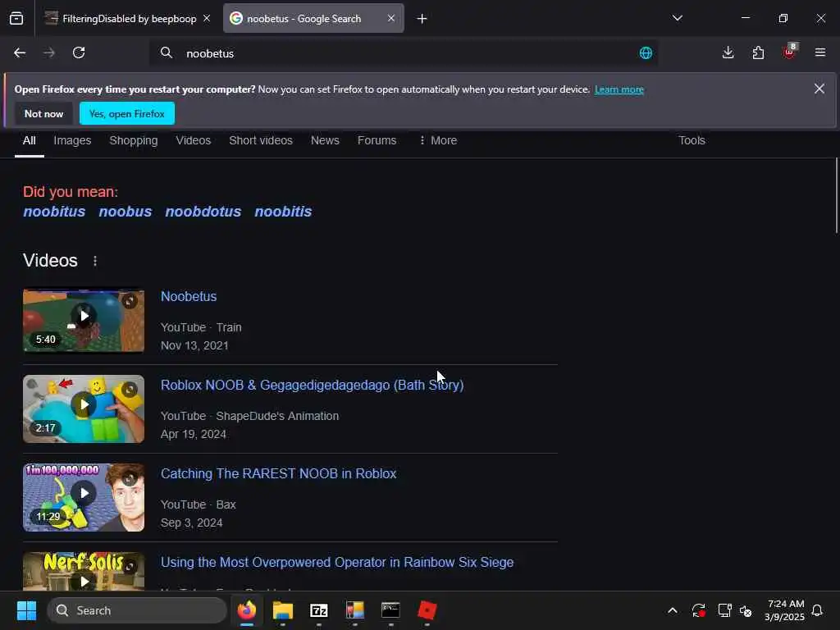Click the sync status tray icon

699,610
